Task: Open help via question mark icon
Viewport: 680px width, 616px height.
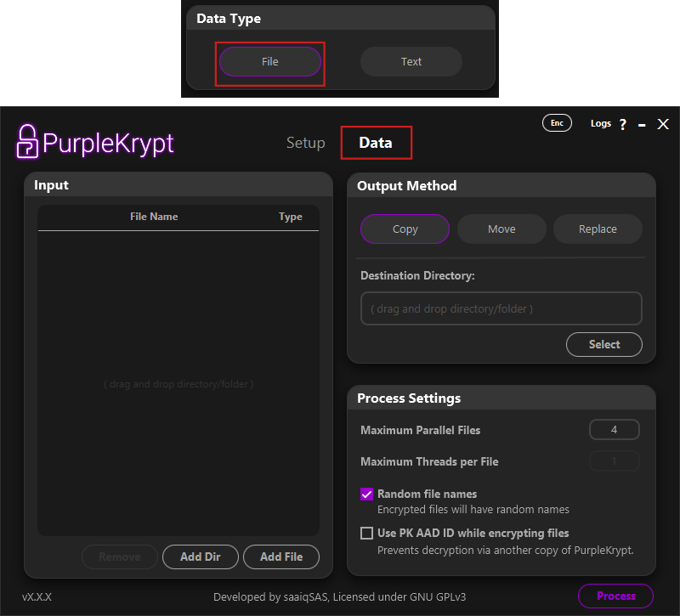Action: 622,125
